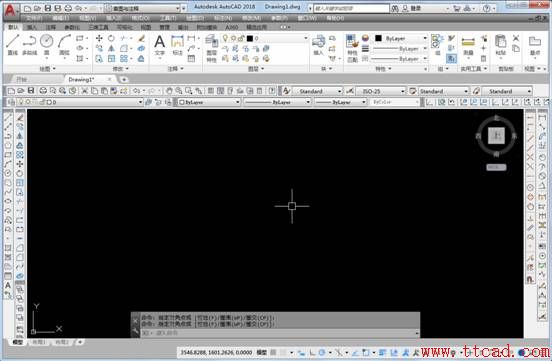Click the Pan hand icon in the standard toolbar
This screenshot has height=361, width=552.
(169, 91)
